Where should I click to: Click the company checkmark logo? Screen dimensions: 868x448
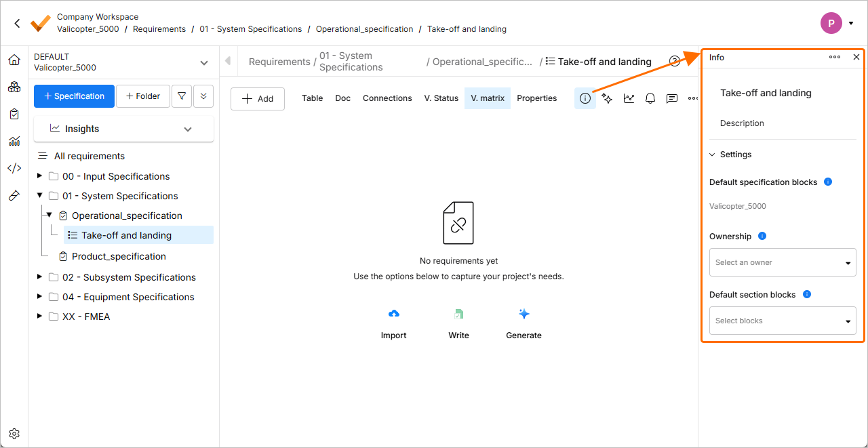41,23
